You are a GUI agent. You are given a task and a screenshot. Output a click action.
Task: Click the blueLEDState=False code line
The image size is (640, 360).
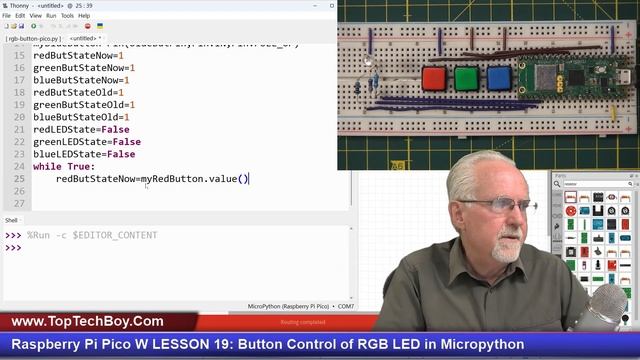tap(84, 154)
